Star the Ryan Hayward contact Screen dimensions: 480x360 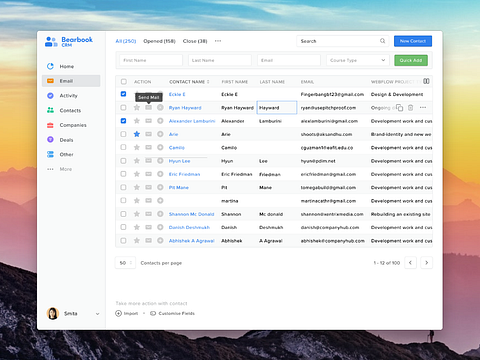(x=137, y=107)
